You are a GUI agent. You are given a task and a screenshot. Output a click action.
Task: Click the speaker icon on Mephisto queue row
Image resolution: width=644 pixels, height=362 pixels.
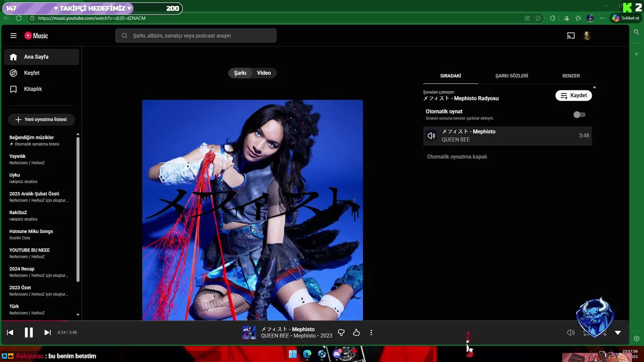click(431, 136)
